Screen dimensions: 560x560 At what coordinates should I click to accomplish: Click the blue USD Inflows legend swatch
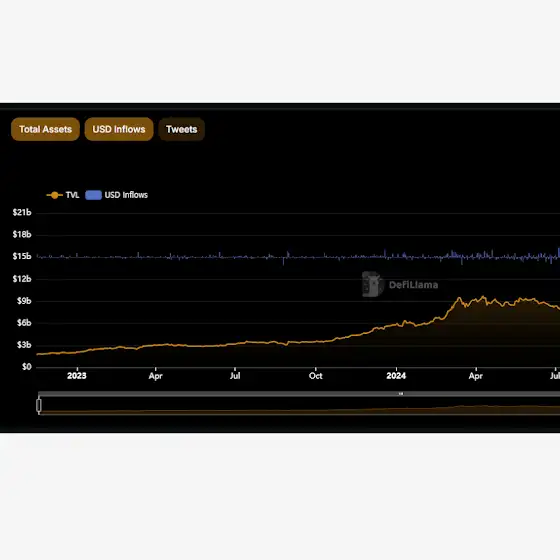tap(94, 195)
